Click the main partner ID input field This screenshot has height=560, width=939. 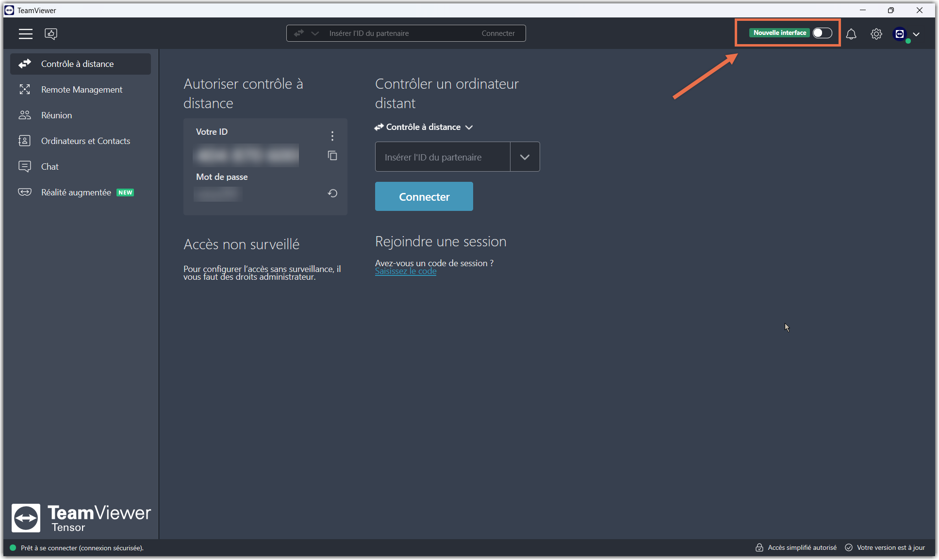pyautogui.click(x=443, y=157)
